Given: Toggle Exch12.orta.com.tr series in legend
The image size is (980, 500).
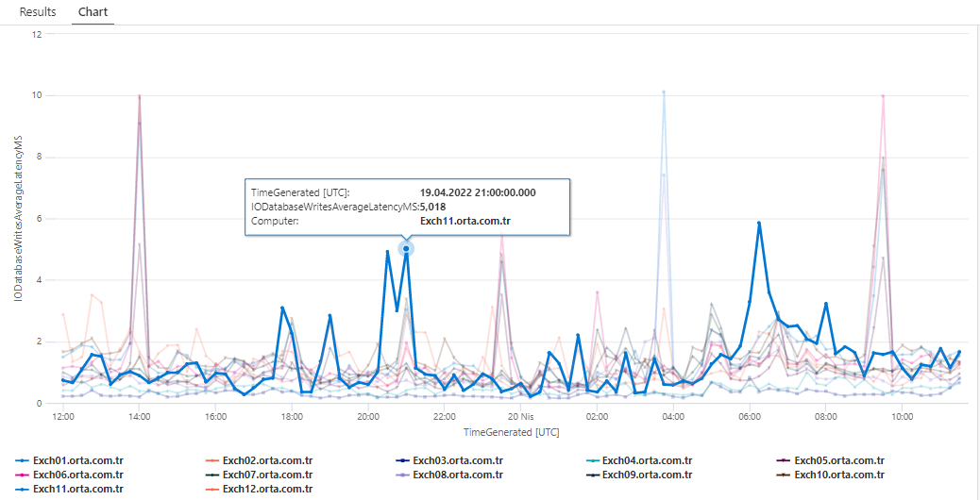Looking at the screenshot, I should 259,489.
